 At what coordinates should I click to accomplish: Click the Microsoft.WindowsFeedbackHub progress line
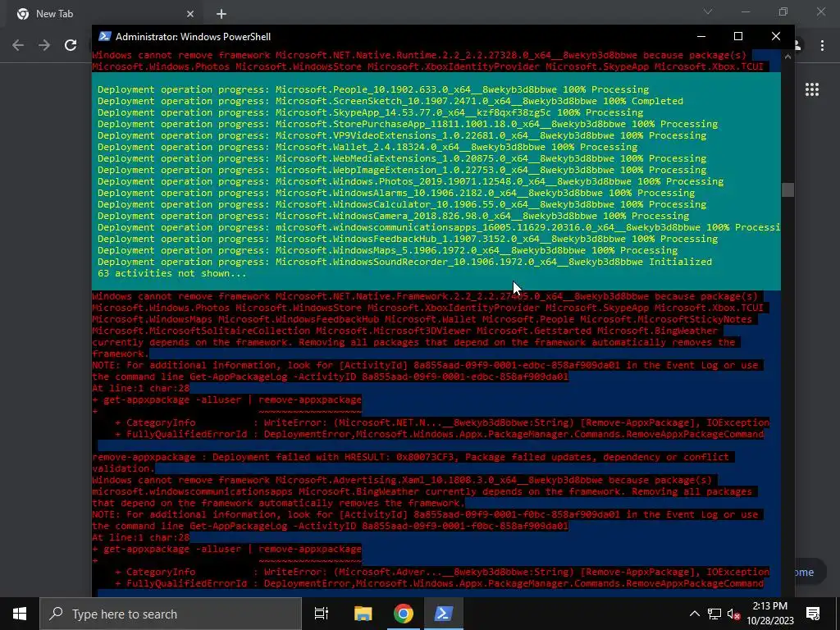408,239
